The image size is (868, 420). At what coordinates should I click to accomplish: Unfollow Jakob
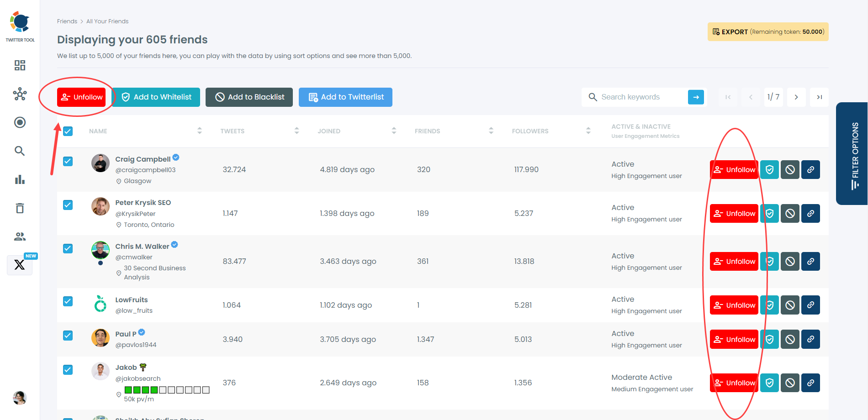734,383
